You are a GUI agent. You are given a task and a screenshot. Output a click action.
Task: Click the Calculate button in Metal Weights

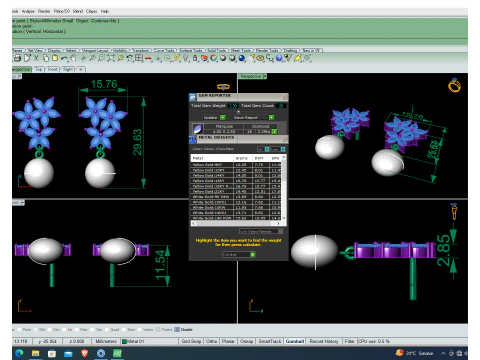[239, 254]
